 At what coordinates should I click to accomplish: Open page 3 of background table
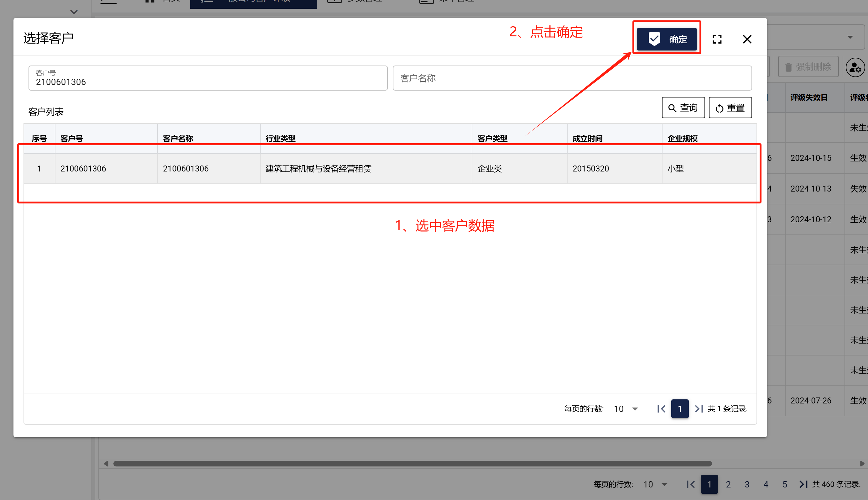(x=746, y=484)
